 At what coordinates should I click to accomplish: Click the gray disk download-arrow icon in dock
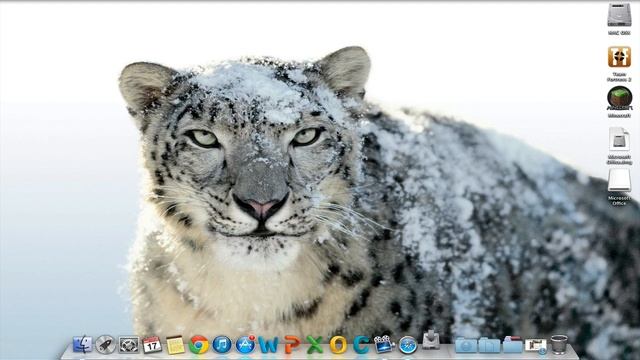(x=431, y=341)
